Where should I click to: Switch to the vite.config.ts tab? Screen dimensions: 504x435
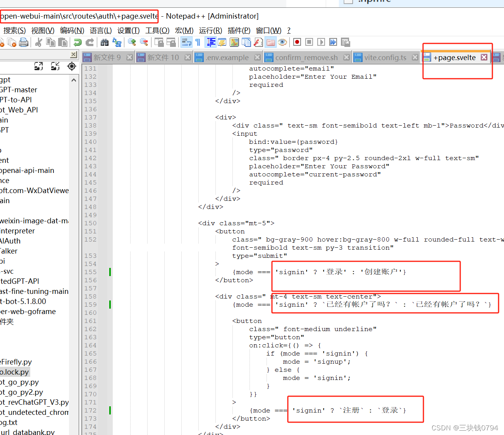pyautogui.click(x=385, y=57)
